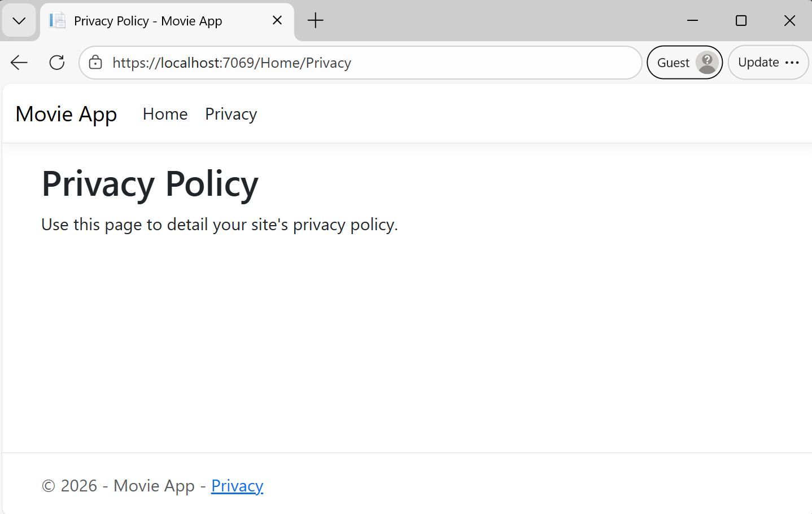Switch to the Home navigation item
Screen dimensions: 812x514
point(165,114)
